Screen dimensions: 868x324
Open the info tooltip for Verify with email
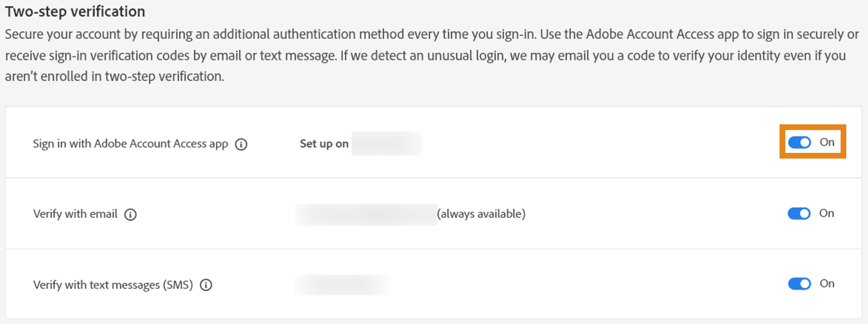131,215
